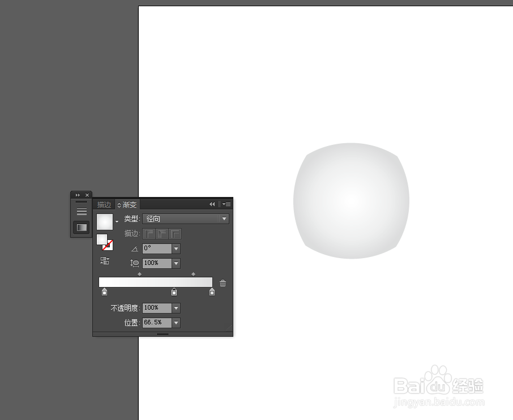Select the 渐变 gradient tab
The width and height of the screenshot is (513, 420).
pos(130,205)
